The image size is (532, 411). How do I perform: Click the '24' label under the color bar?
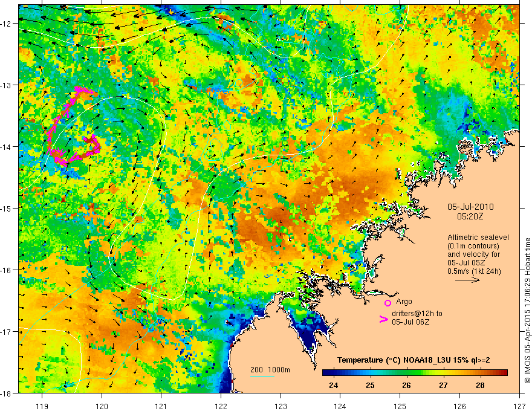pyautogui.click(x=334, y=385)
